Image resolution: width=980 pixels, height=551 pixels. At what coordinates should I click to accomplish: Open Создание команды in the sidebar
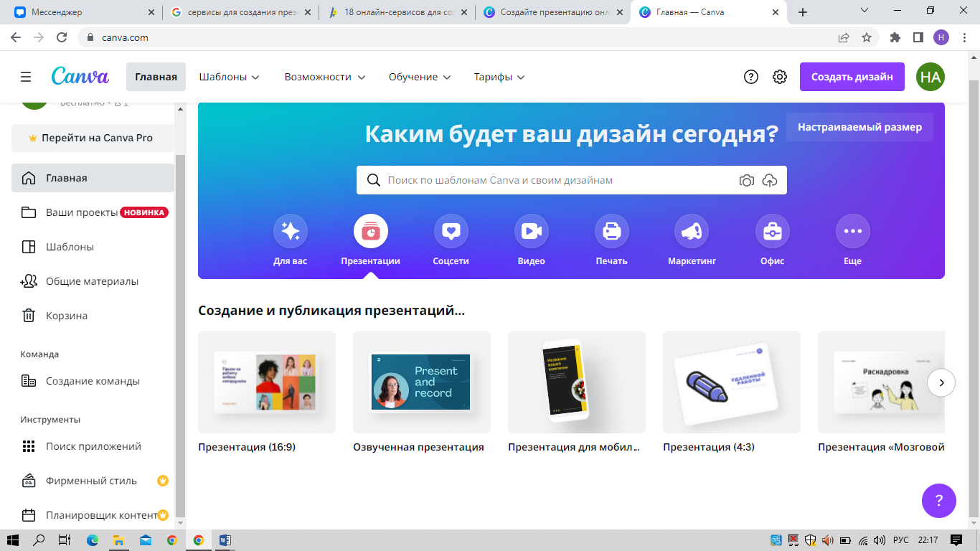93,381
